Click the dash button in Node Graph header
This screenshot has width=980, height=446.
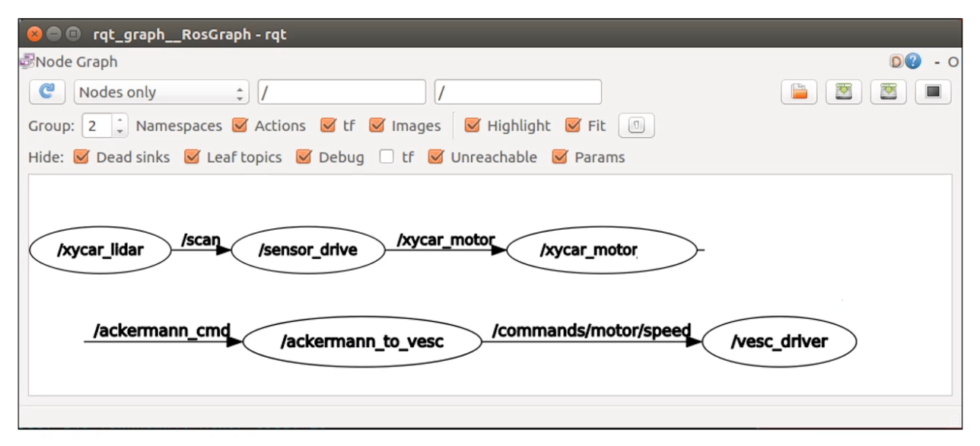point(938,62)
